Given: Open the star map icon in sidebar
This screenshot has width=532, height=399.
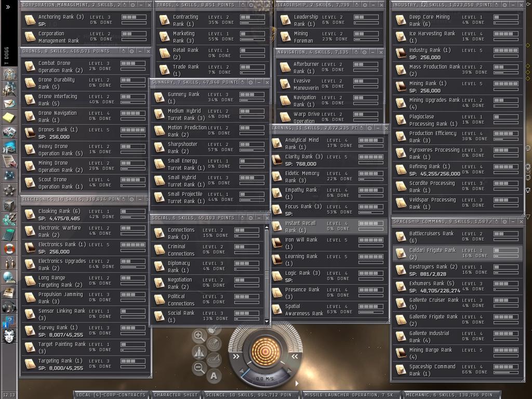Looking at the screenshot, I should (x=9, y=176).
